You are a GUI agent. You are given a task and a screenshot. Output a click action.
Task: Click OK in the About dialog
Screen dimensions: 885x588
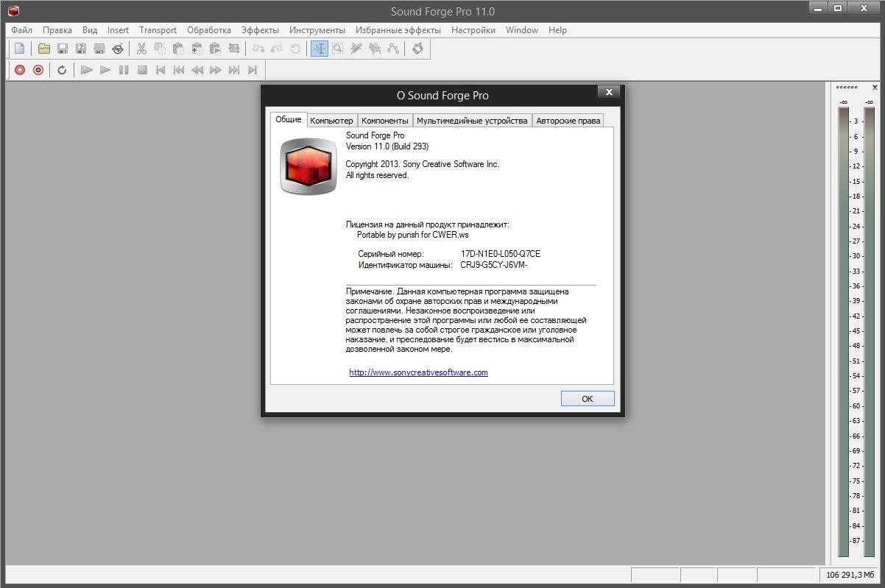(x=588, y=398)
